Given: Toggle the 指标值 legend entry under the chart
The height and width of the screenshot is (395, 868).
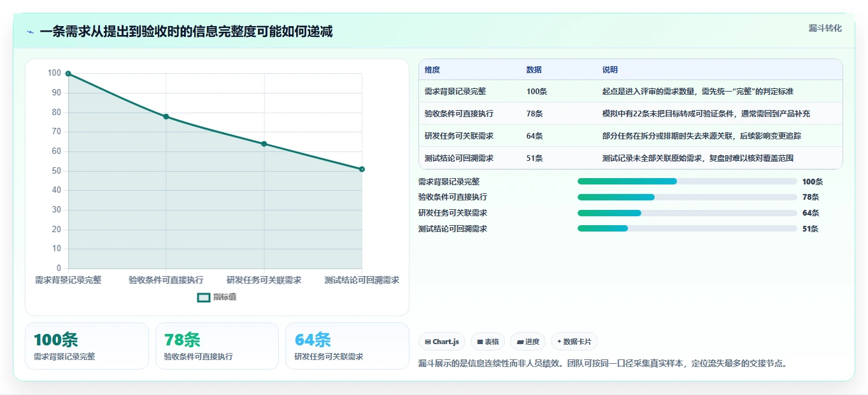Looking at the screenshot, I should tap(217, 297).
